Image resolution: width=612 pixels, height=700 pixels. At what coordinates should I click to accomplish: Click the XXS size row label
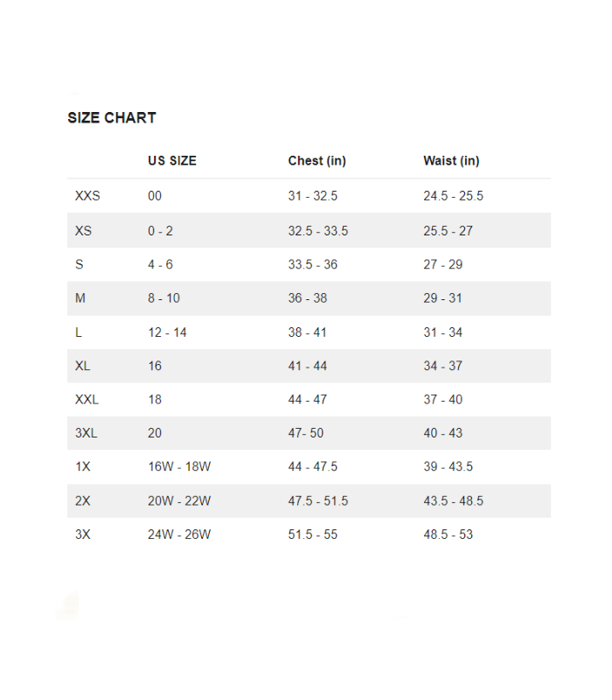pyautogui.click(x=87, y=196)
